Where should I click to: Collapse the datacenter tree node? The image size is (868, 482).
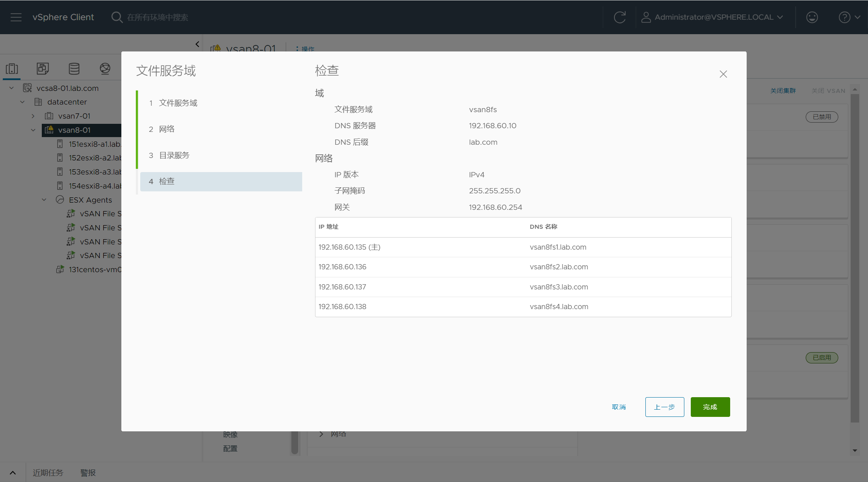point(23,102)
